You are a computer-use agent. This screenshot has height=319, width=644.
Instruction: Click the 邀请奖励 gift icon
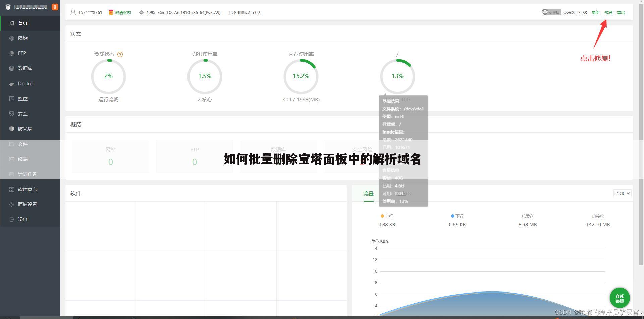click(x=111, y=12)
